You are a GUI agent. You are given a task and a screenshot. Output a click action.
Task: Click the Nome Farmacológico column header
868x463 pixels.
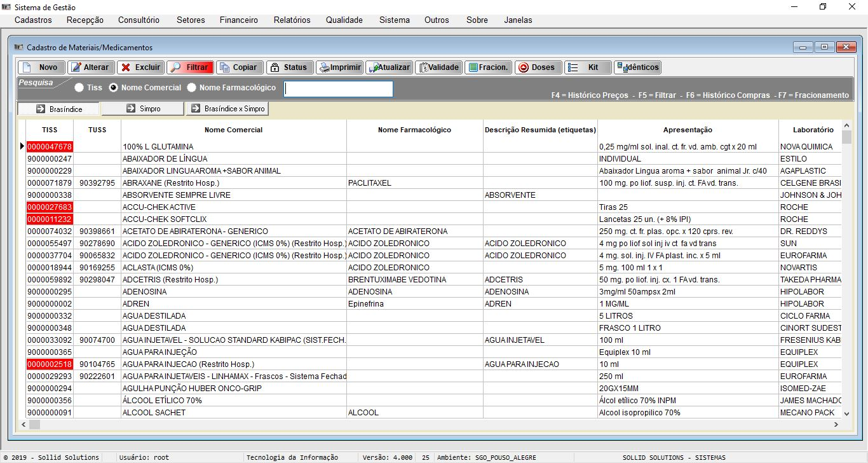click(414, 130)
